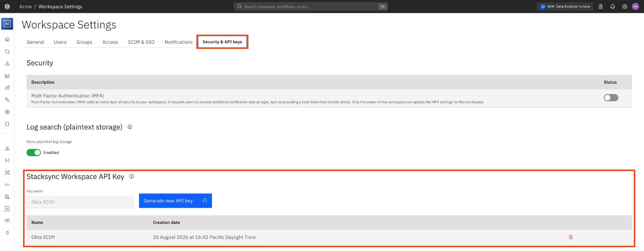Viewport: 644px width, 251px height.
Task: Open the plug connections icon in the sidebar
Action: pos(7,233)
